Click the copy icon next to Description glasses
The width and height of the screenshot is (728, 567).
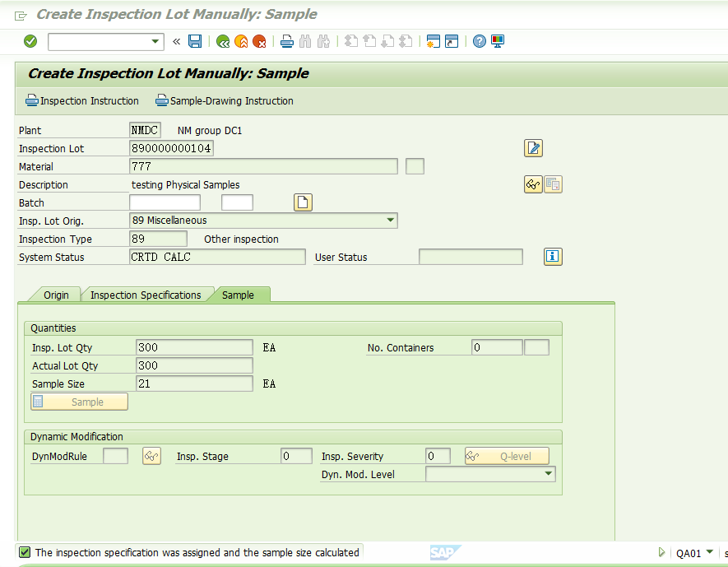coord(553,184)
